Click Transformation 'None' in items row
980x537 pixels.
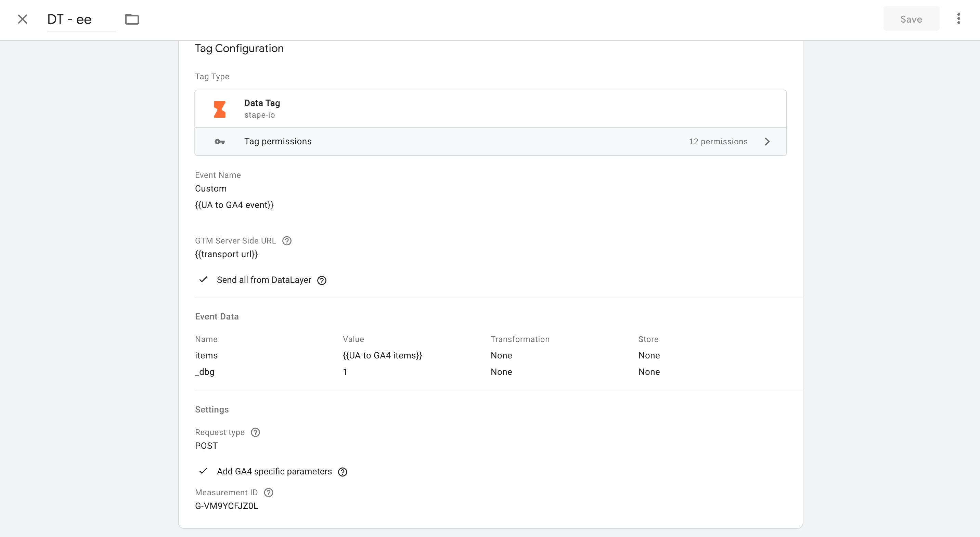pyautogui.click(x=501, y=356)
